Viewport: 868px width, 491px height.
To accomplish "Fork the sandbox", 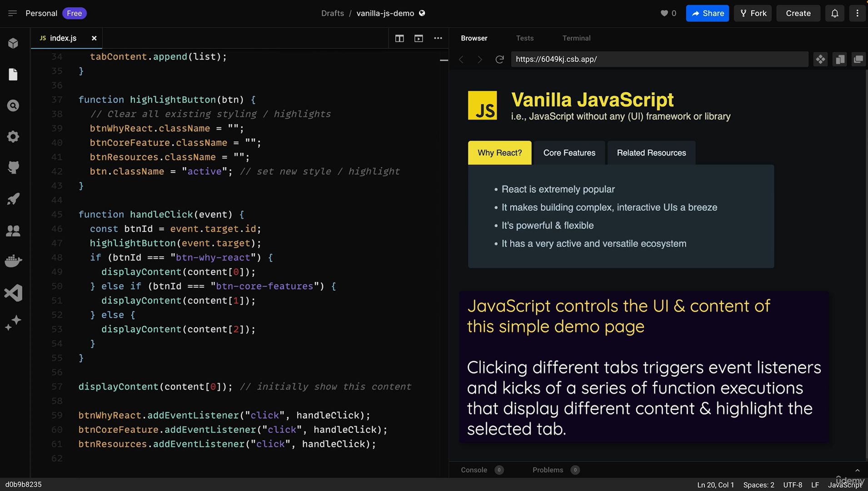I will (753, 13).
